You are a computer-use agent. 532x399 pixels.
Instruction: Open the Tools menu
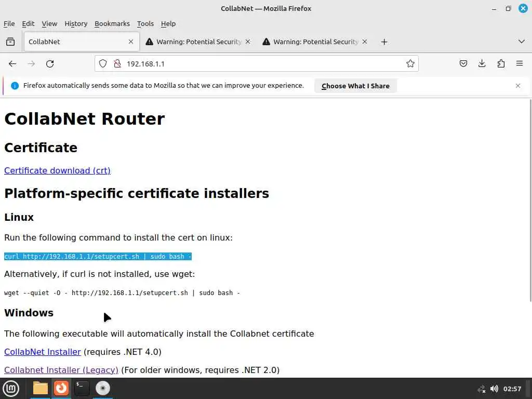[x=145, y=24]
